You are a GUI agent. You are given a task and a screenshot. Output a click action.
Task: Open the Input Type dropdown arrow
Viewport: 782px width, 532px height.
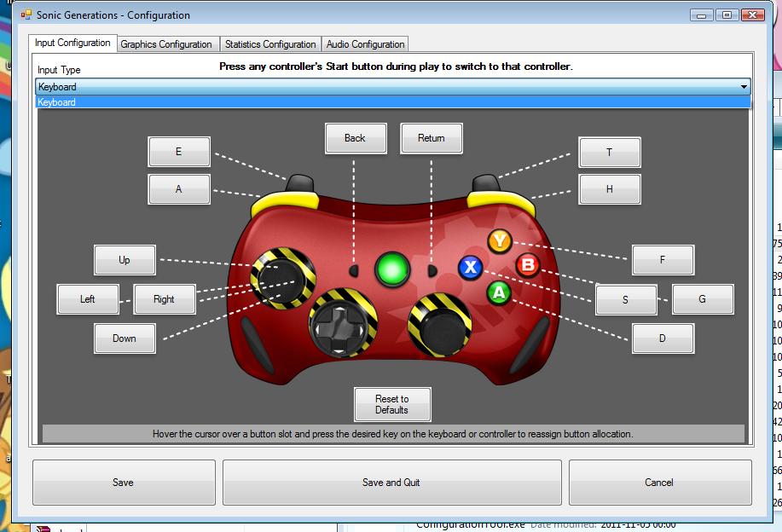pos(744,87)
